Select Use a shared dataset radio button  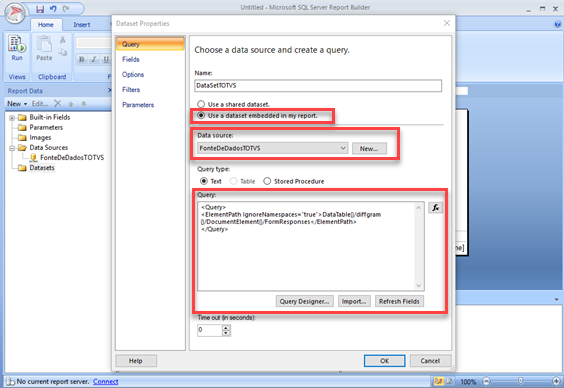pyautogui.click(x=201, y=104)
